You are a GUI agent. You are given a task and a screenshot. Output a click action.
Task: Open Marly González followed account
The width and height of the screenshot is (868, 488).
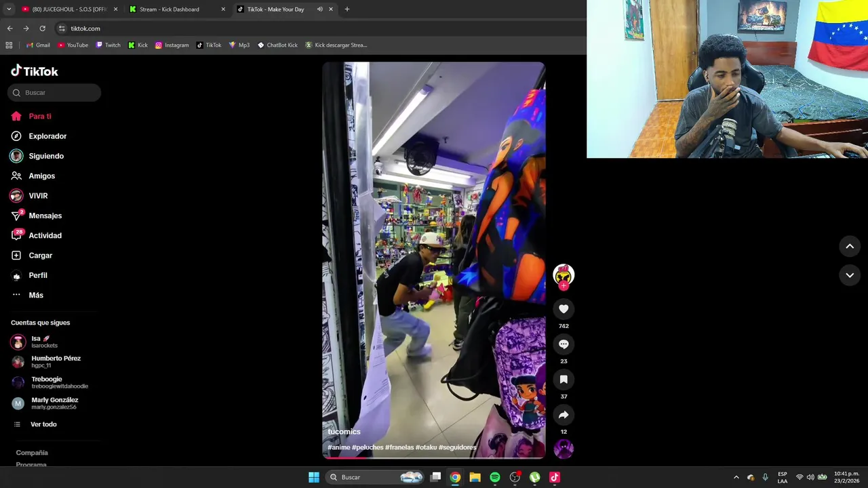point(45,403)
